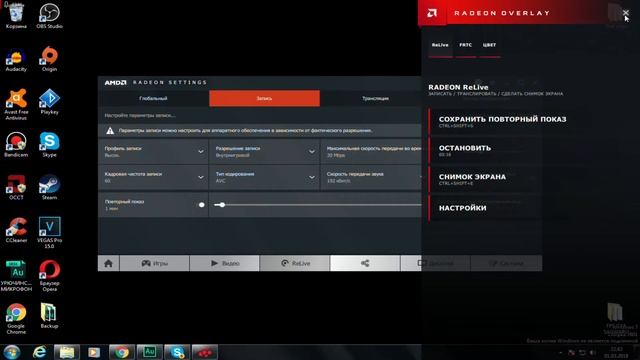The image size is (640, 360).
Task: Click the AMD logo in Radeon Overlay
Action: pos(432,13)
